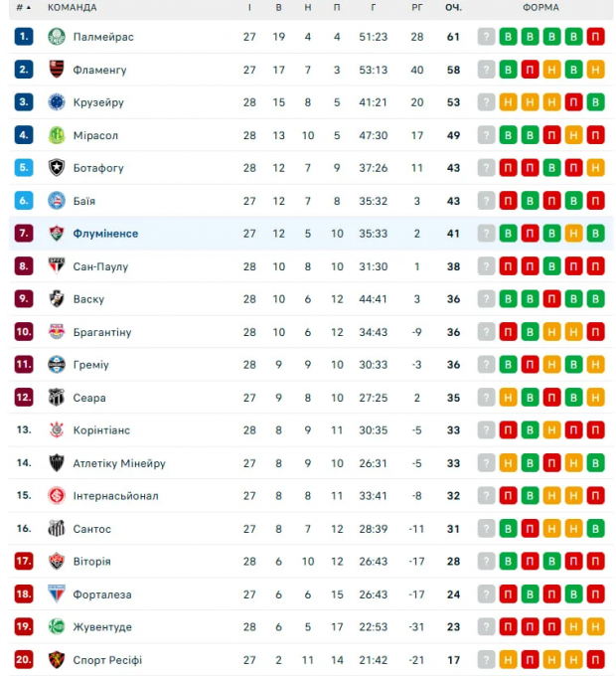Sort table by the # rank column
Image resolution: width=616 pixels, height=676 pixels.
coord(22,8)
